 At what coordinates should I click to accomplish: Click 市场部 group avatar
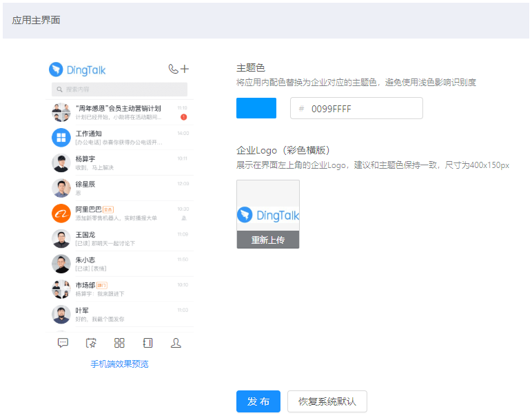[61, 289]
